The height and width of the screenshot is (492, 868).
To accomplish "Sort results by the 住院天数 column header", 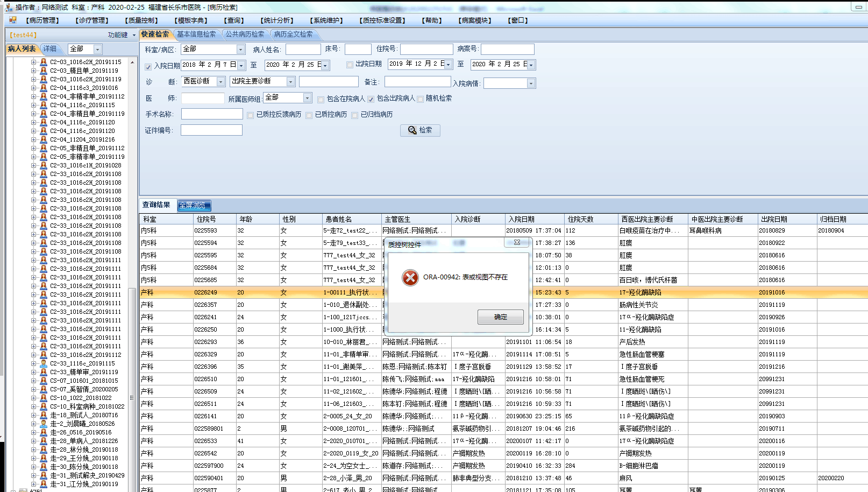I will pyautogui.click(x=591, y=219).
